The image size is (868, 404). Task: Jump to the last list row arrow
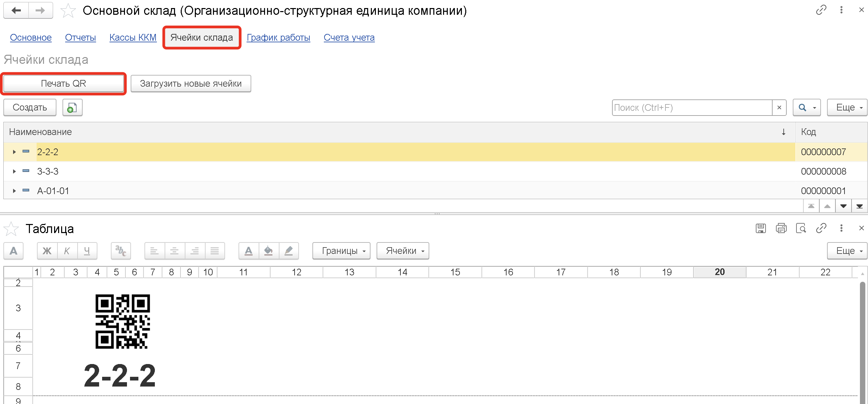tap(860, 206)
